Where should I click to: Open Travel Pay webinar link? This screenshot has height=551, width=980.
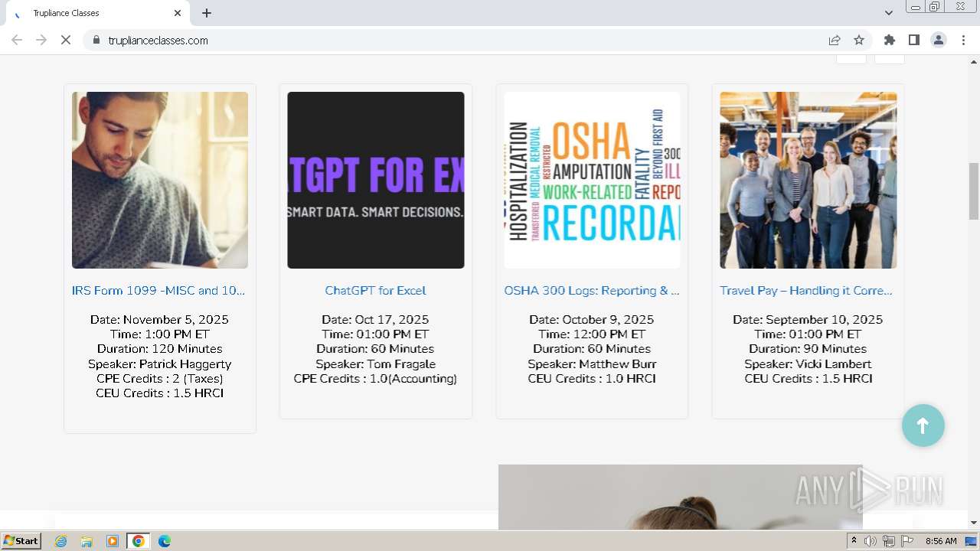pyautogui.click(x=806, y=291)
